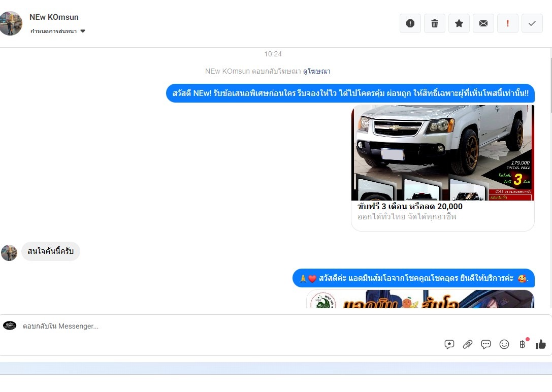This screenshot has width=552, height=392.
Task: Flag conversation with red exclamation icon
Action: pos(508,23)
